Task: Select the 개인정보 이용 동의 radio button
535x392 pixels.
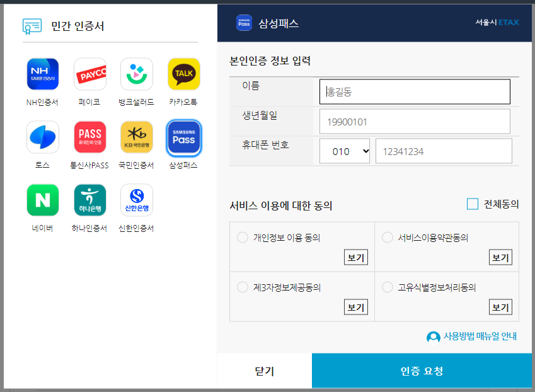Action: tap(243, 237)
